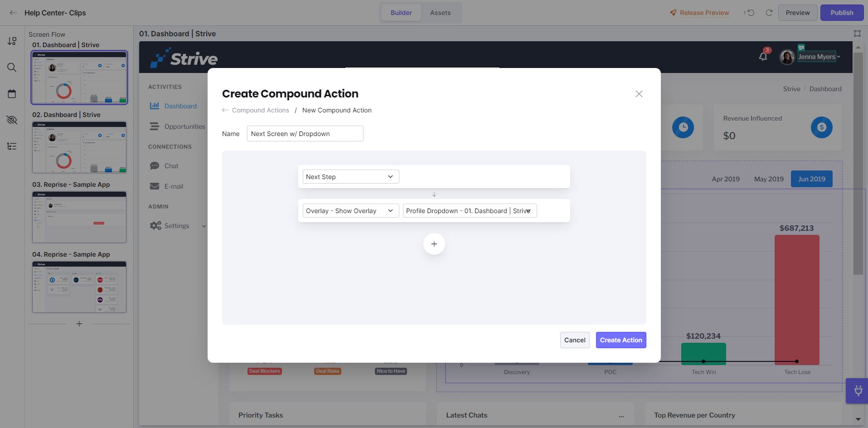Screen dimensions: 868x428
Task: Open Dashboard in Activities menu
Action: (x=180, y=106)
